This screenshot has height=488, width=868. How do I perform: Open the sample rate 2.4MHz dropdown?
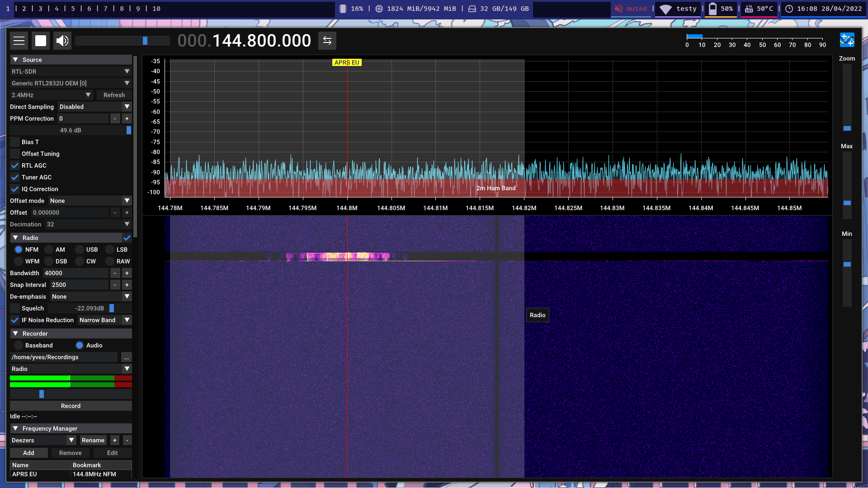pos(51,95)
